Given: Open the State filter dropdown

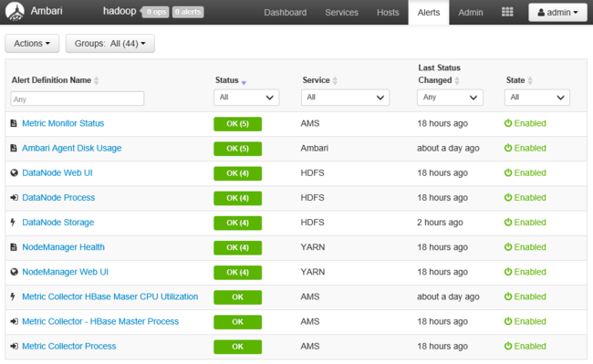Looking at the screenshot, I should (537, 98).
